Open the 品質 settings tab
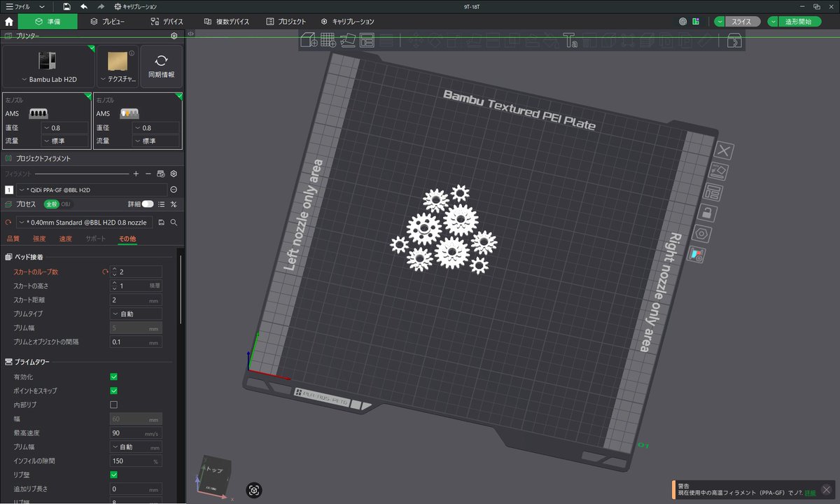840x504 pixels. (13, 239)
